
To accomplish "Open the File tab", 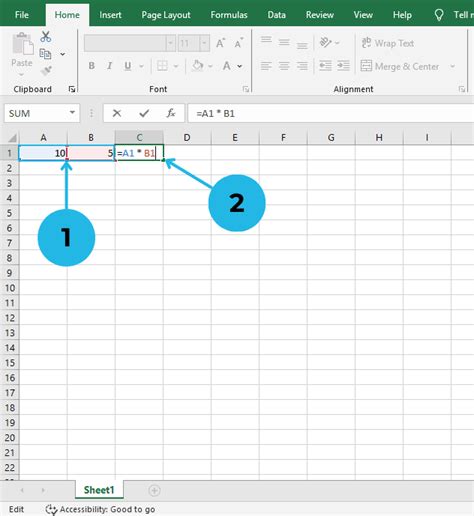I will 22,15.
